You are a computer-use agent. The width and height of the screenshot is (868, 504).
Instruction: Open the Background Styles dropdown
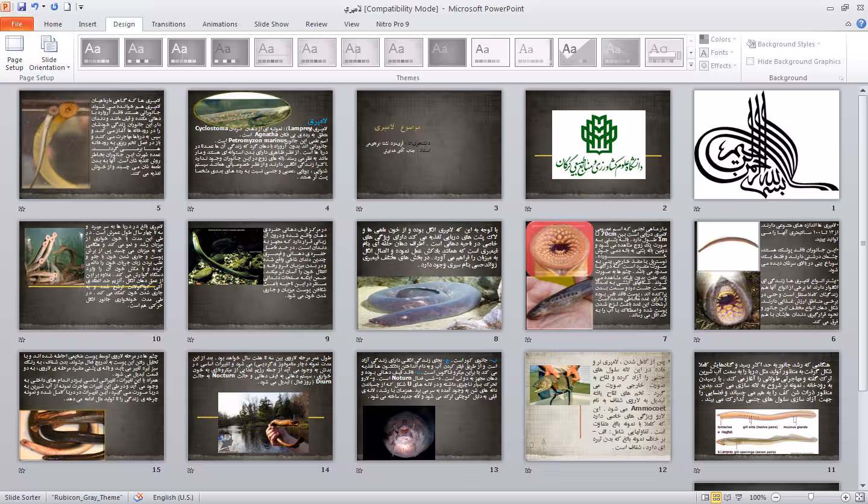point(783,44)
